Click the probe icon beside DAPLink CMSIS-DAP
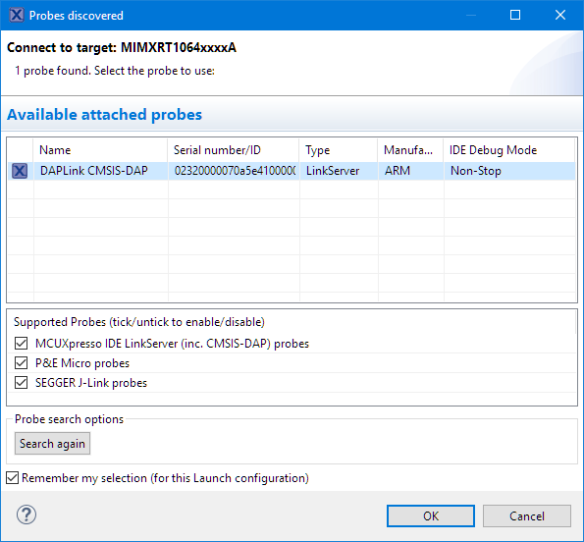 coord(20,171)
